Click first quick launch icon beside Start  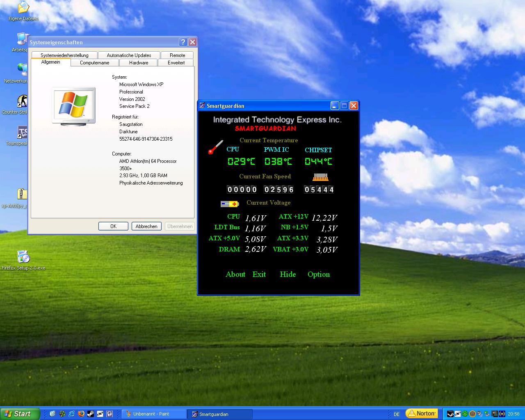click(52, 414)
